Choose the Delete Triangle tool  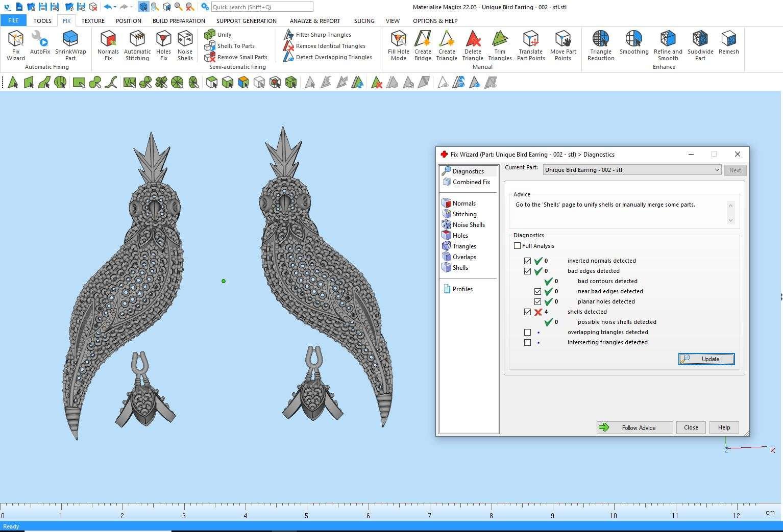tap(472, 45)
